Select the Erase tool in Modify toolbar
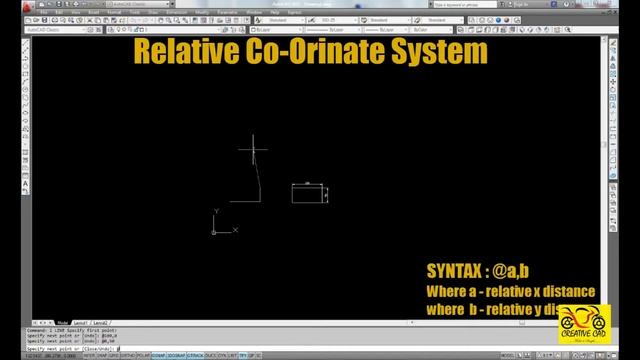 (613, 43)
